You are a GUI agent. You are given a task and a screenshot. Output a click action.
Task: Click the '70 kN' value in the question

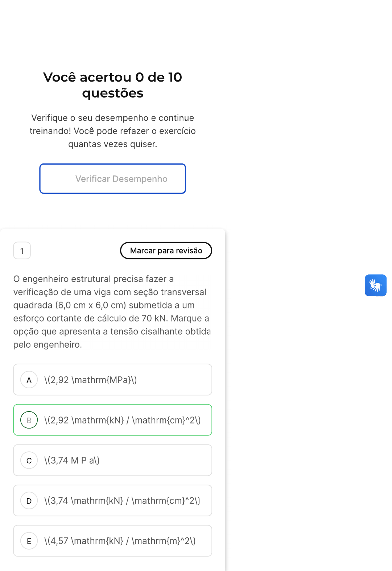[x=154, y=318]
